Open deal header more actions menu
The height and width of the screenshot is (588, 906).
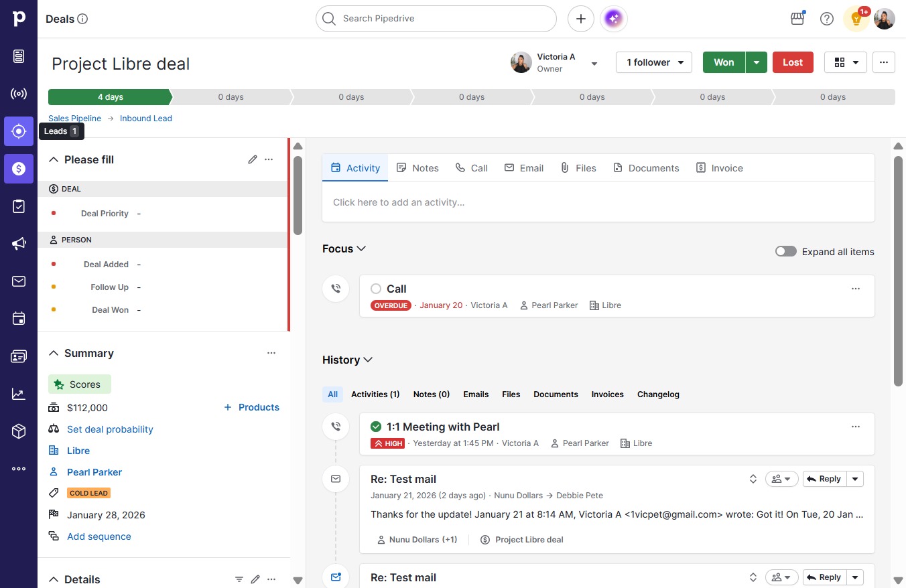pos(884,62)
